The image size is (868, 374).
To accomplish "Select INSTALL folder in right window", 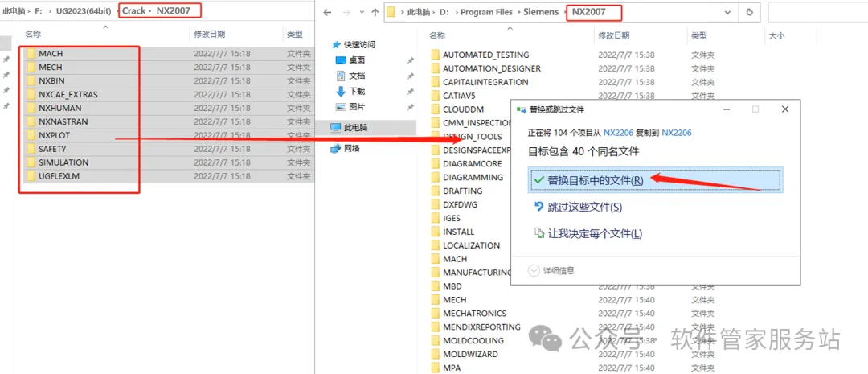I will (x=458, y=232).
